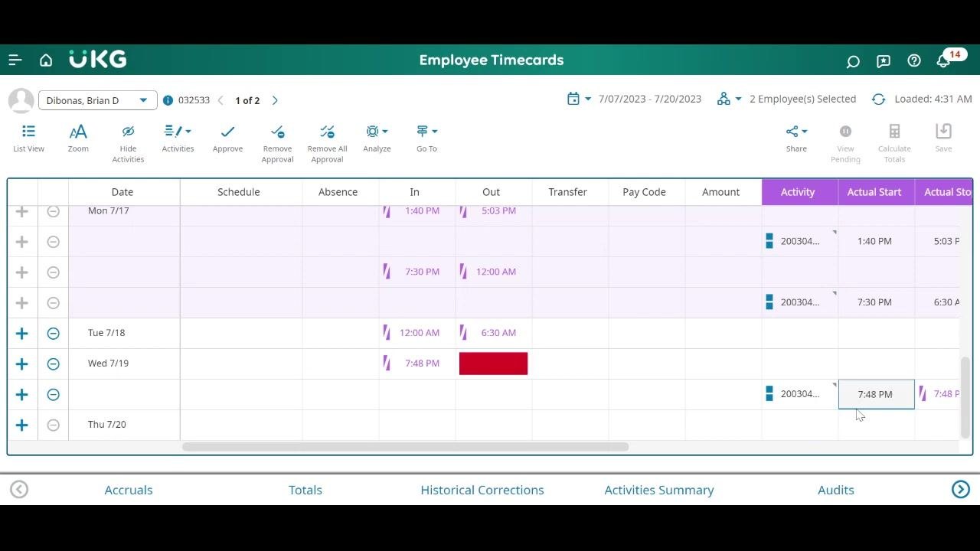
Task: Open the starred messages icon
Action: (x=884, y=61)
